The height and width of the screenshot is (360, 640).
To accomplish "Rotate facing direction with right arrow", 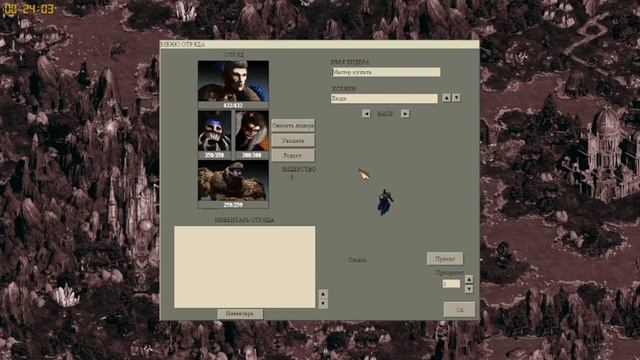I will [405, 114].
